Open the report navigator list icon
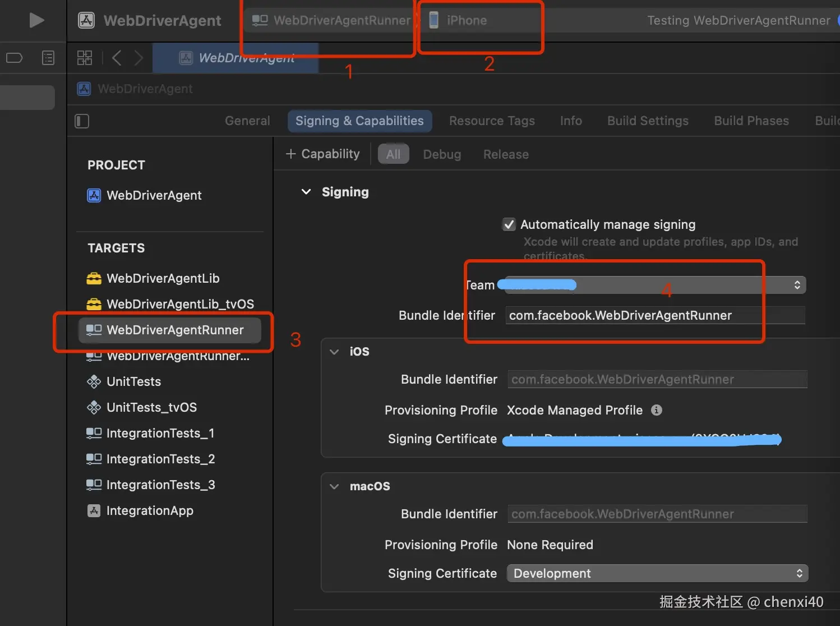 (x=48, y=58)
